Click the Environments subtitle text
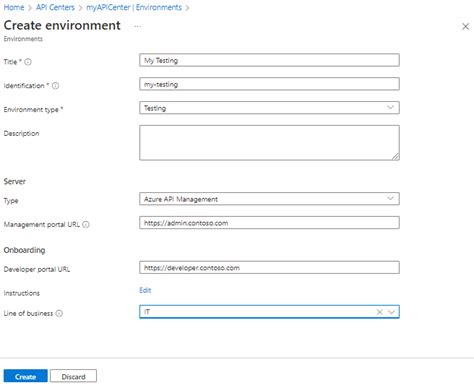 [x=23, y=39]
